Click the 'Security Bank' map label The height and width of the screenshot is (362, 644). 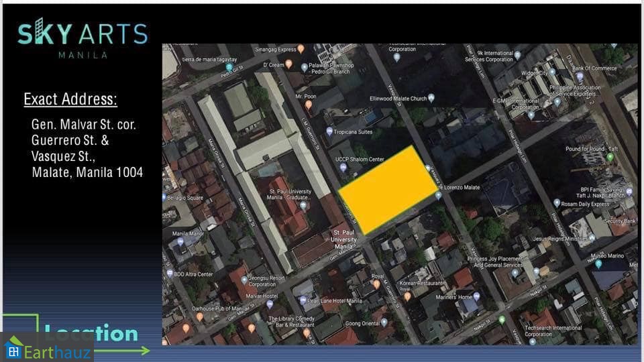tap(620, 221)
